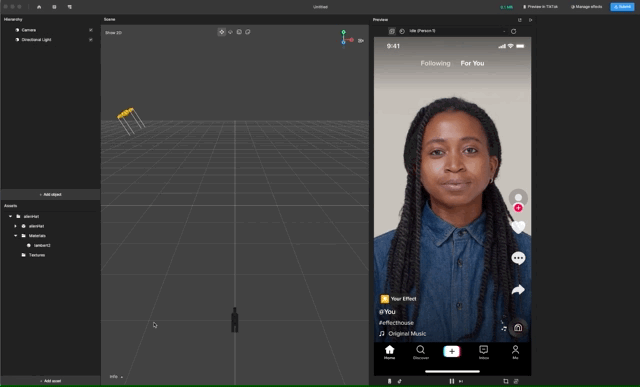640x387 pixels.
Task: Click the phone device icon below the preview
Action: click(389, 381)
